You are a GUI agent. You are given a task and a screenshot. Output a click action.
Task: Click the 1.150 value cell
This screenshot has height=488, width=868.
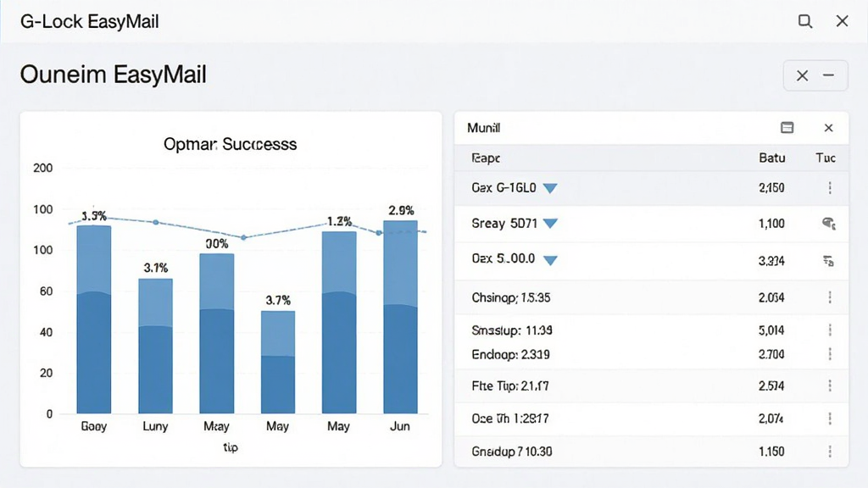click(x=771, y=452)
